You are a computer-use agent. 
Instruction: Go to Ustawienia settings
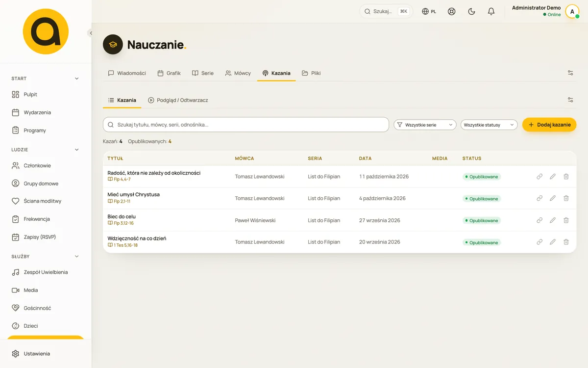(x=46, y=354)
